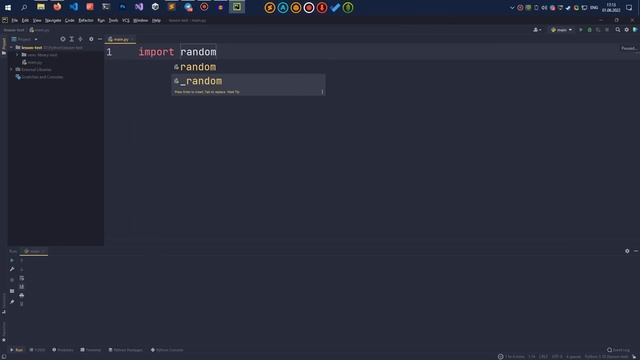Open the View menu
The image size is (640, 360).
(x=37, y=20)
